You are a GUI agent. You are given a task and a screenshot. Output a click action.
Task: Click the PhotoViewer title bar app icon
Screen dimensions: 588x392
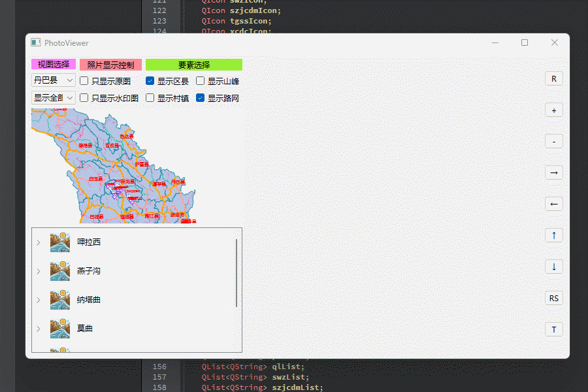point(35,42)
